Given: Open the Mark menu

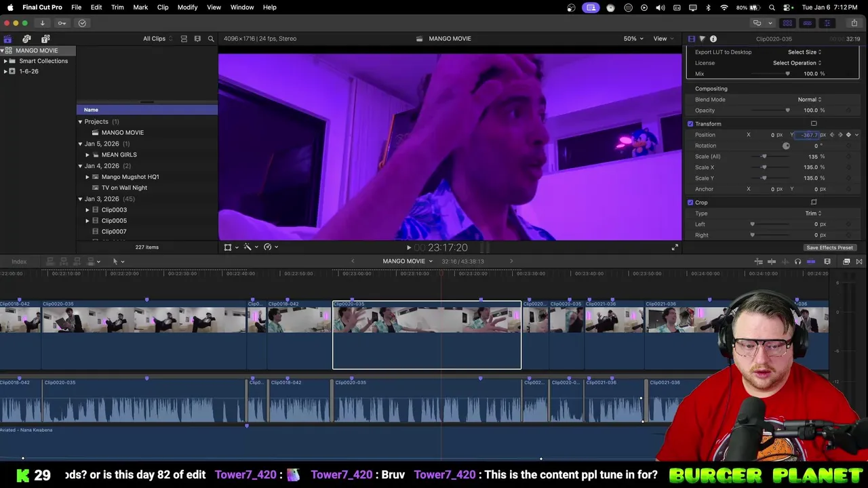Looking at the screenshot, I should pyautogui.click(x=140, y=7).
